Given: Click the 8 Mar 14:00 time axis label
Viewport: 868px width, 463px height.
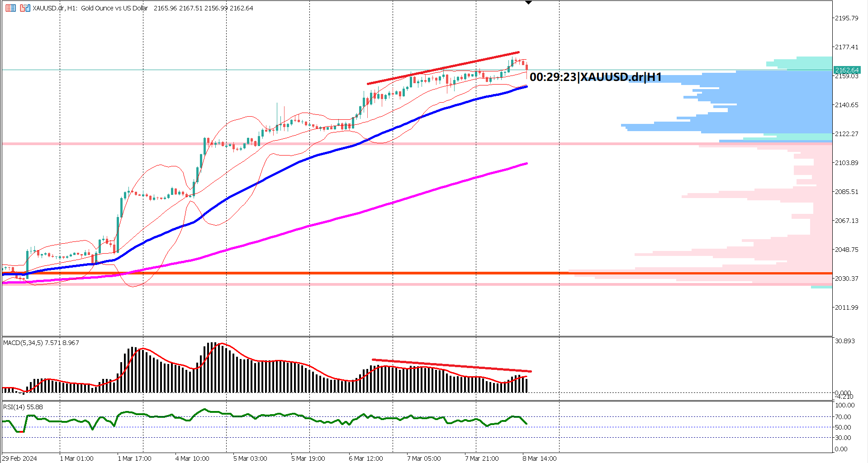Looking at the screenshot, I should pyautogui.click(x=539, y=458).
